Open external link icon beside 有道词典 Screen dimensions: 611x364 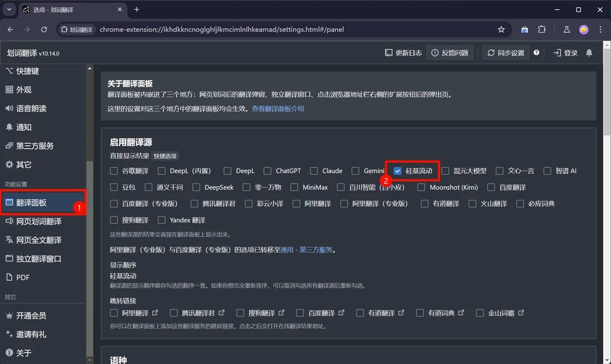click(461, 313)
